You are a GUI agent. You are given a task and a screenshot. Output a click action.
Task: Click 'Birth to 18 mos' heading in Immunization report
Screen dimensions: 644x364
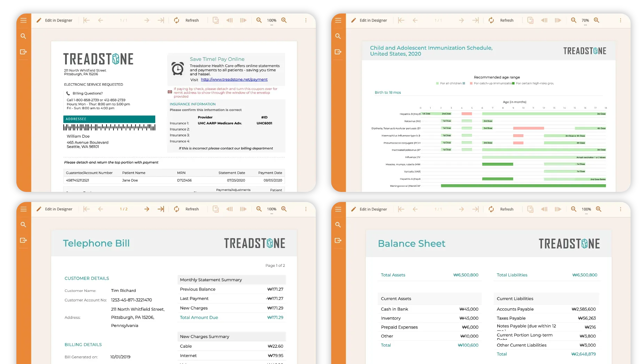point(388,92)
